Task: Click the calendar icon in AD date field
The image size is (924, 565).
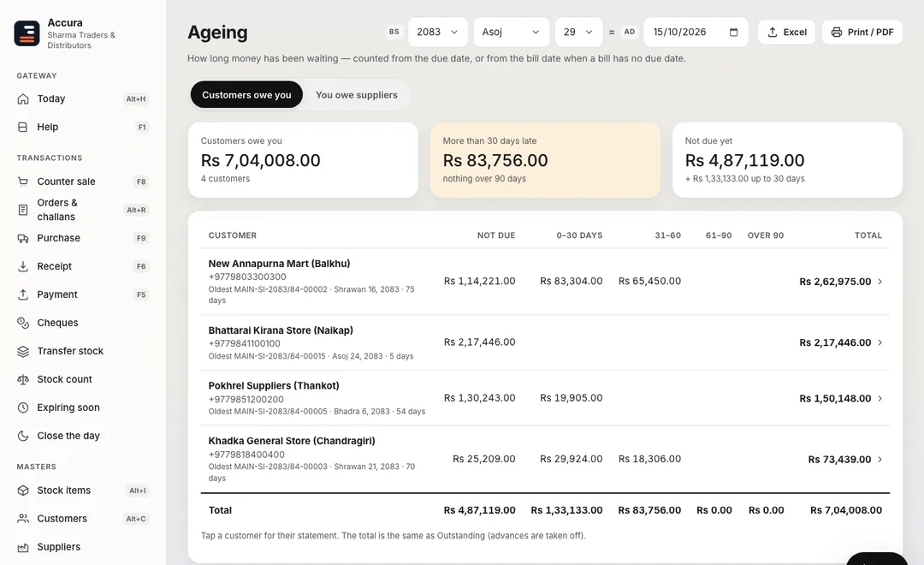Action: pyautogui.click(x=734, y=32)
